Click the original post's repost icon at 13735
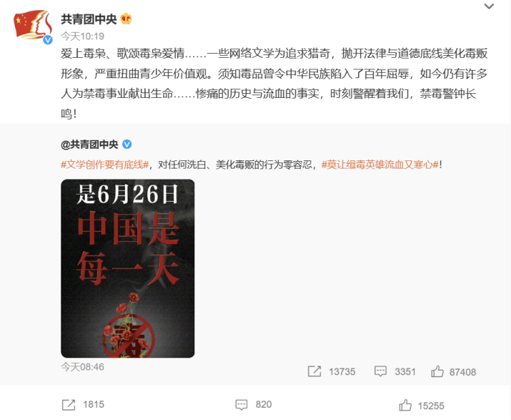The width and height of the screenshot is (511, 420). (314, 372)
